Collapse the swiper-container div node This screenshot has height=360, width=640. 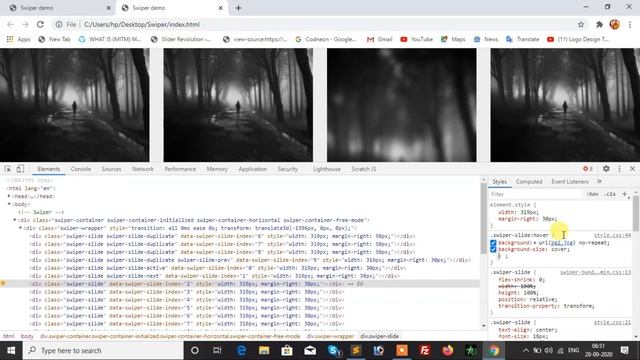tap(15, 220)
